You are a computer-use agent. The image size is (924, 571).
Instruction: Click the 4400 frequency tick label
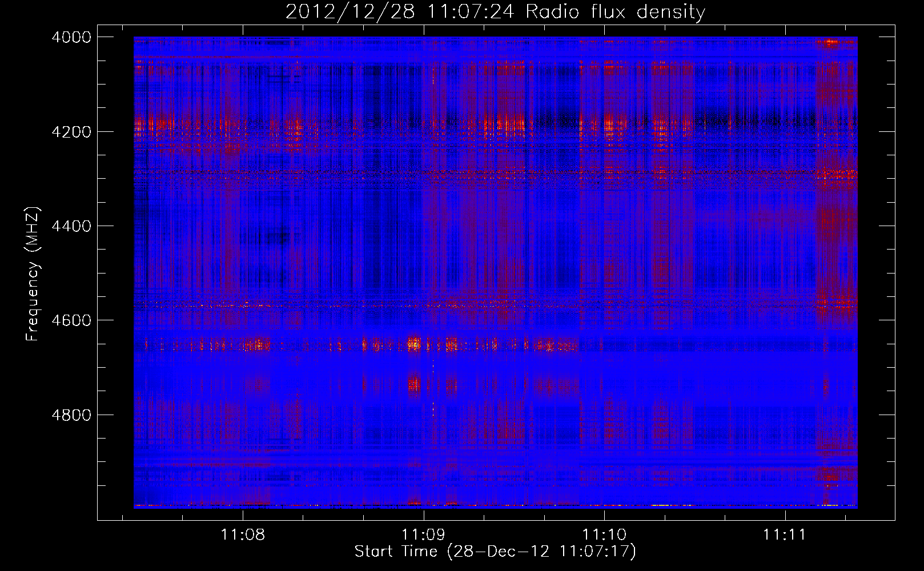[x=71, y=226]
